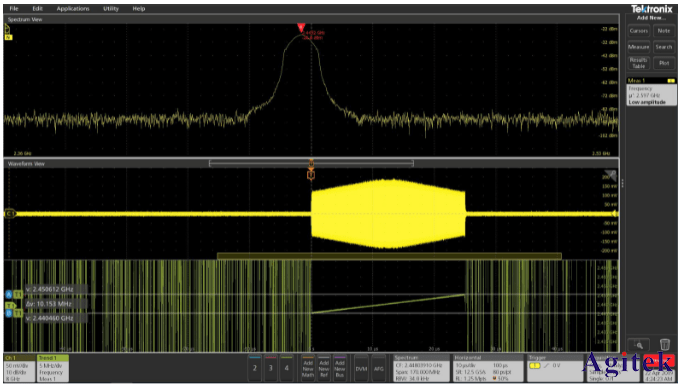
Task: Open the Trigger settings badge
Action: point(555,368)
